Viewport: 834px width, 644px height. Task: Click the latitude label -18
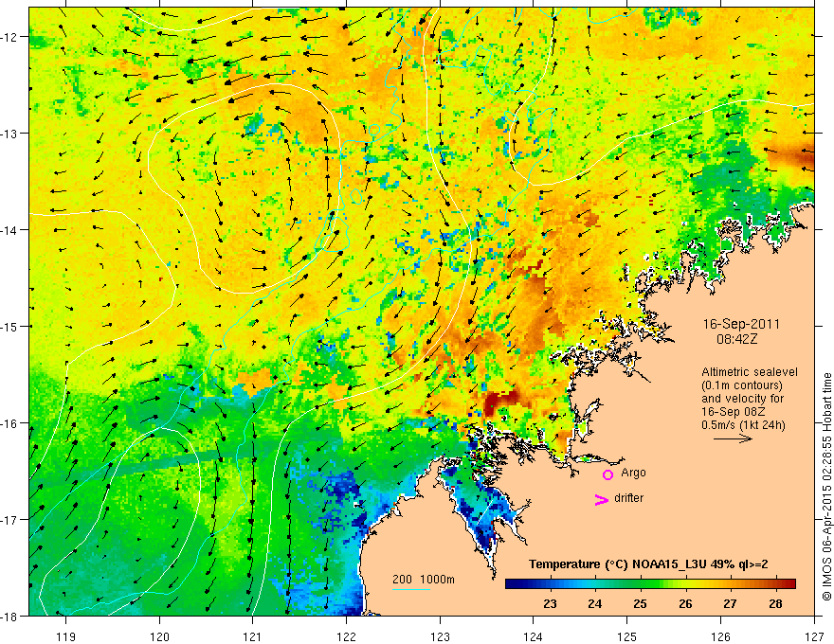click(10, 617)
